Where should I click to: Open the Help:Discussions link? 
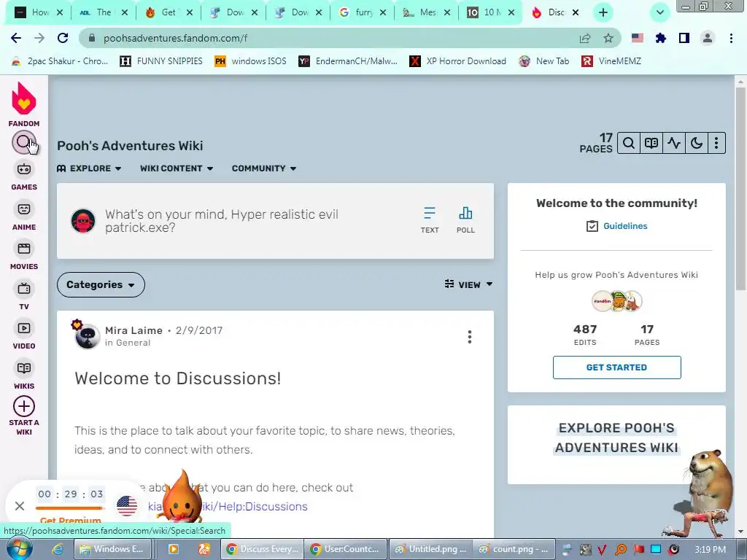click(x=228, y=507)
